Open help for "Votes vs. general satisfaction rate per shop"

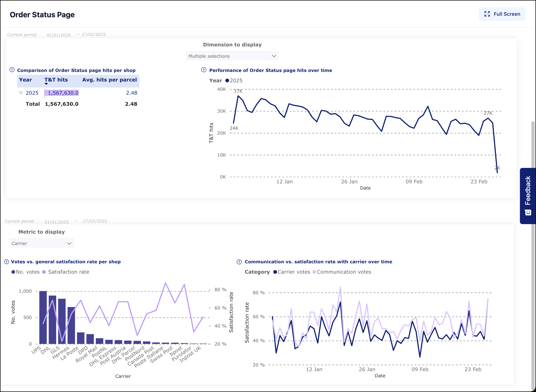[x=6, y=262]
